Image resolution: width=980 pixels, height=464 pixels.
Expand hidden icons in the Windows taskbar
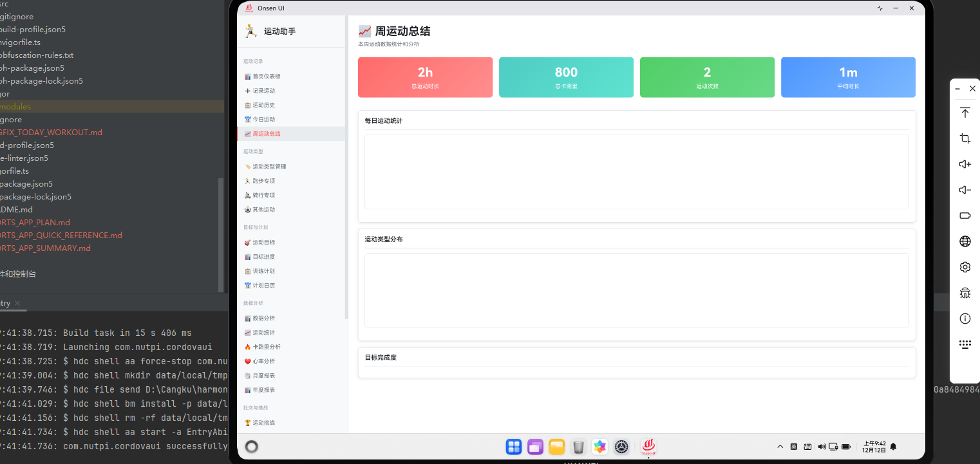point(780,446)
